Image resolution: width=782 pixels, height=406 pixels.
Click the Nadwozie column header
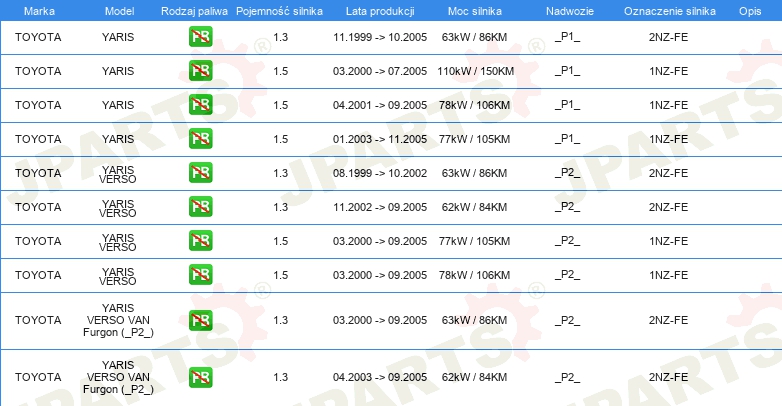(570, 11)
